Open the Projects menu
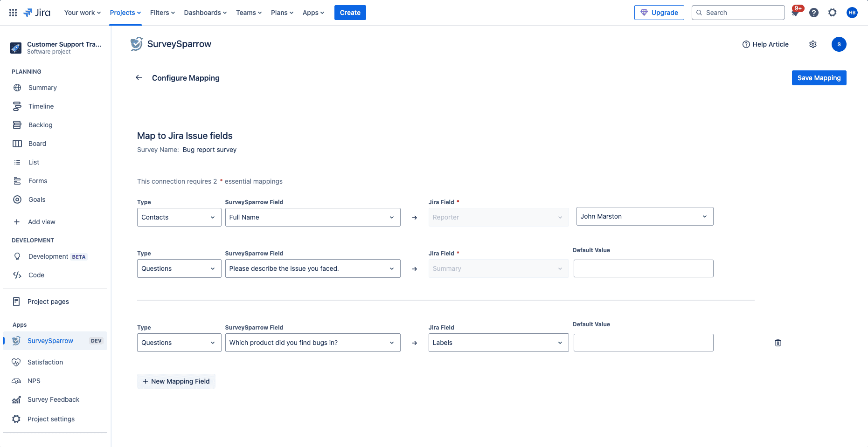The height and width of the screenshot is (447, 868). click(125, 13)
